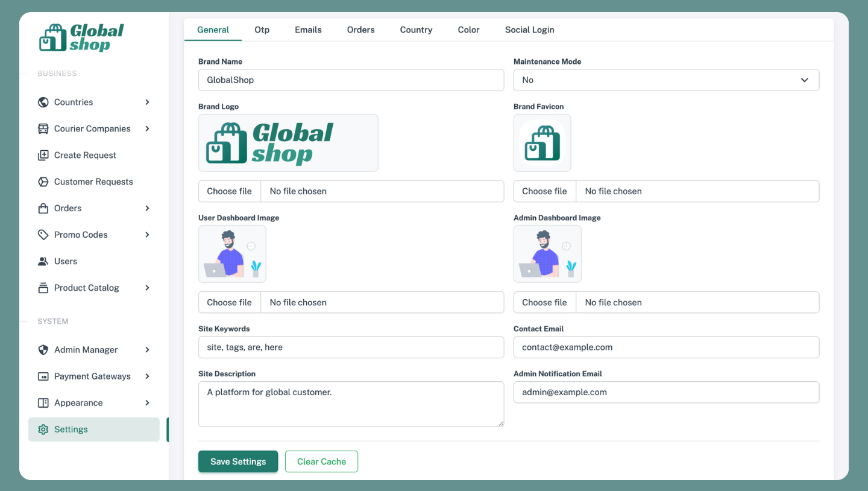Expand the Product Catalog submenu chevron
Viewport: 868px width, 491px height.
tap(147, 288)
